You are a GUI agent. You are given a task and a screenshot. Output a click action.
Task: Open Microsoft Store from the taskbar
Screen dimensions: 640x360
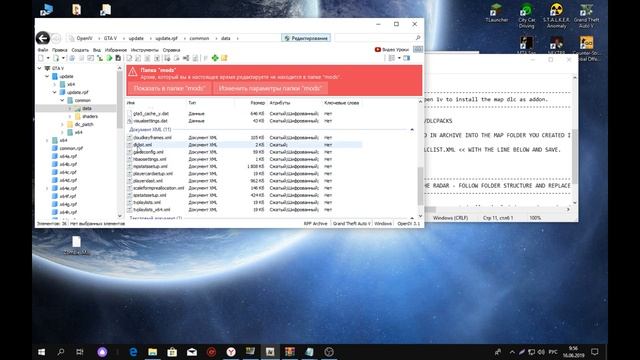tap(172, 352)
